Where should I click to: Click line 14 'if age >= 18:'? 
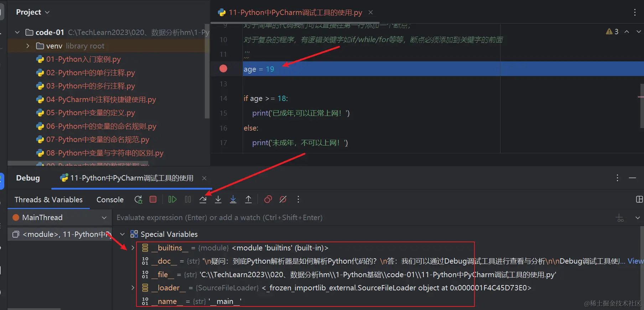click(x=266, y=98)
